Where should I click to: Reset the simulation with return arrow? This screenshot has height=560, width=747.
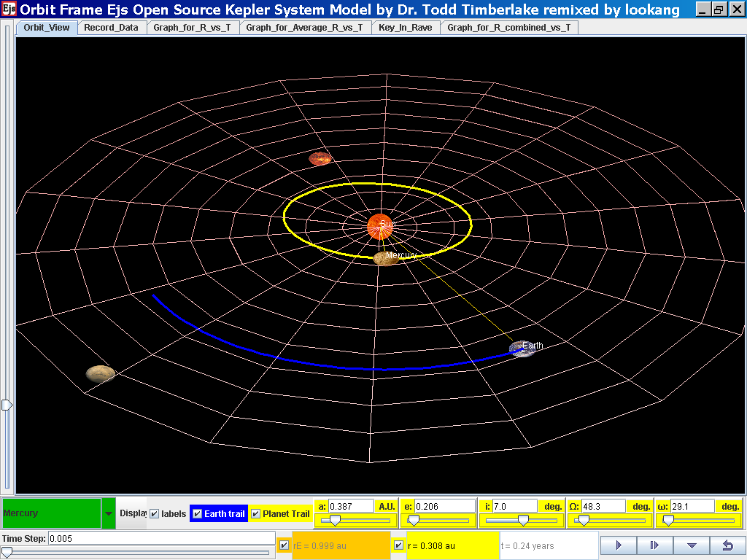tap(727, 545)
